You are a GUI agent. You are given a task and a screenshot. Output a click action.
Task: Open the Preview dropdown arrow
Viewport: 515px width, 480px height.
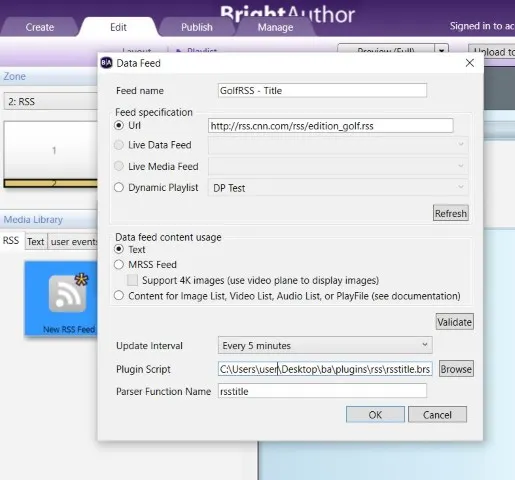point(442,50)
